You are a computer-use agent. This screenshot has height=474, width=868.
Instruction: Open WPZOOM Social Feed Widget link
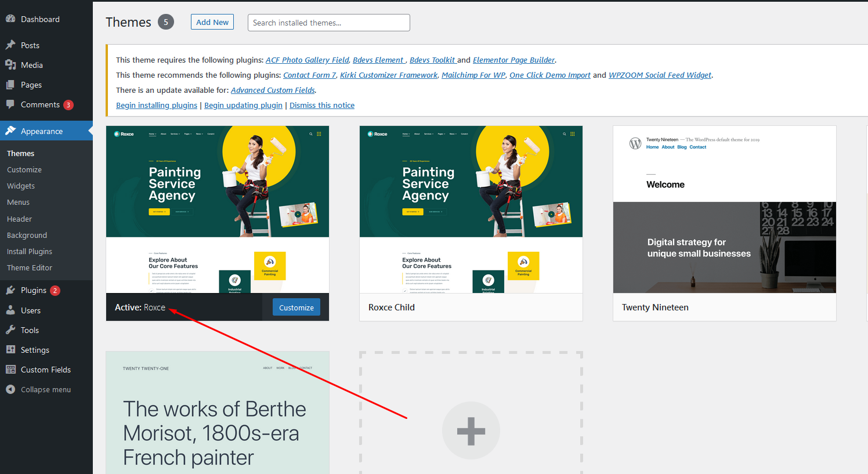(x=660, y=75)
